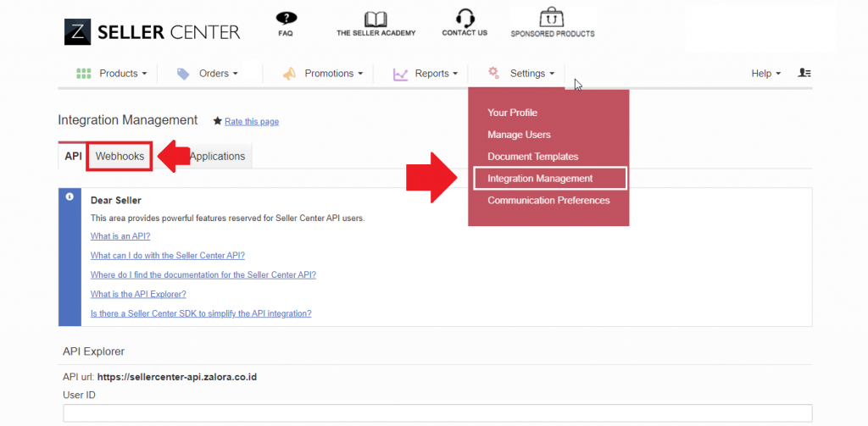Viewport: 868px width, 426px height.
Task: Open the Help dropdown menu
Action: (766, 74)
